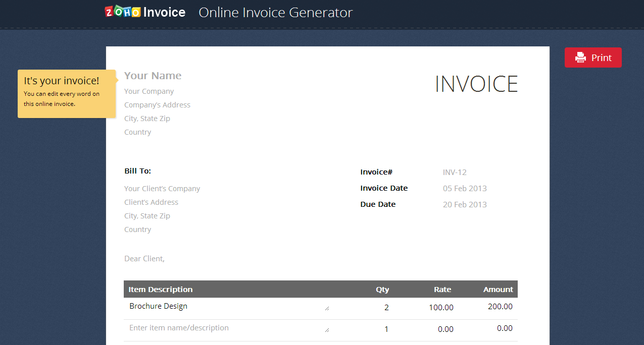
Task: Click the resize handle of empty description field
Action: pos(327,330)
